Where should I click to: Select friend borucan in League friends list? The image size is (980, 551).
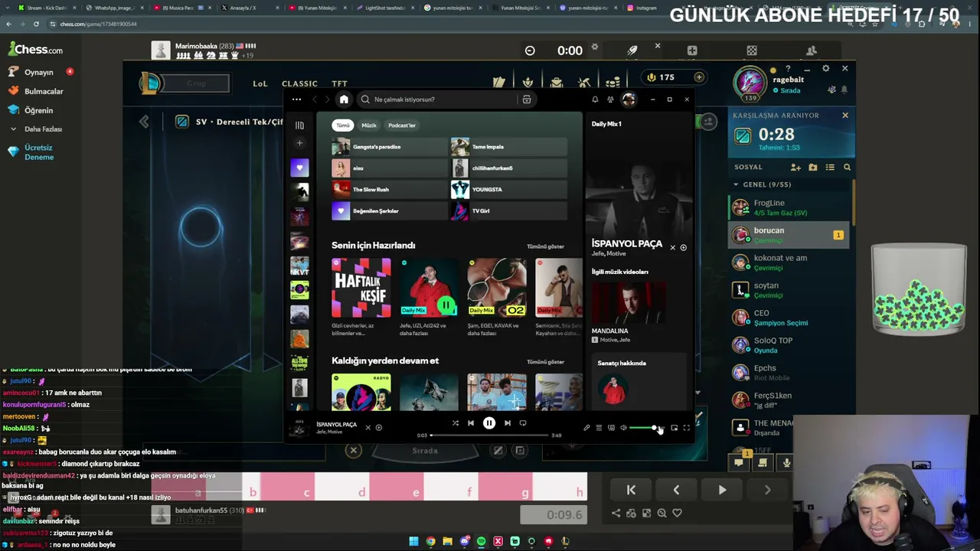click(x=789, y=235)
